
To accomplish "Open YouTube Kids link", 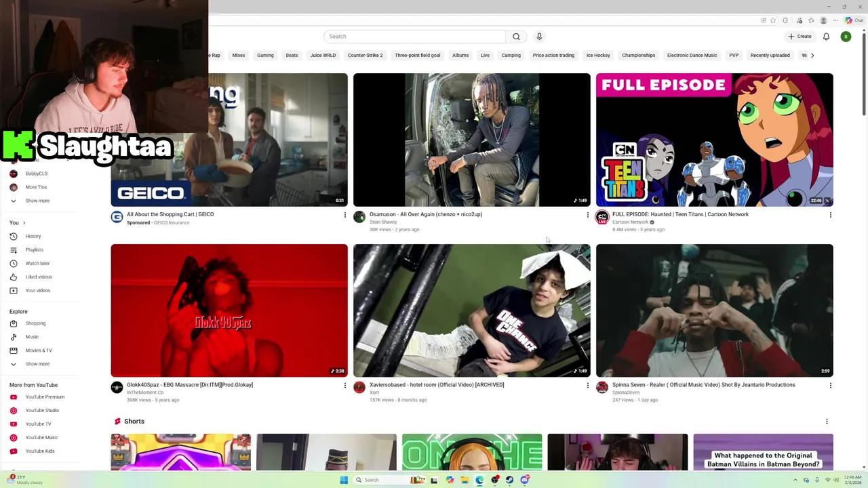I will point(40,451).
